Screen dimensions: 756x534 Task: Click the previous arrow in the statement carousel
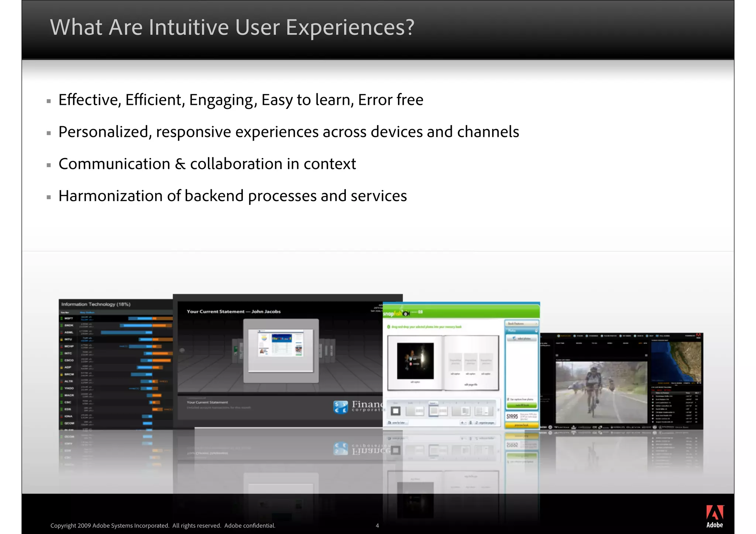(182, 351)
